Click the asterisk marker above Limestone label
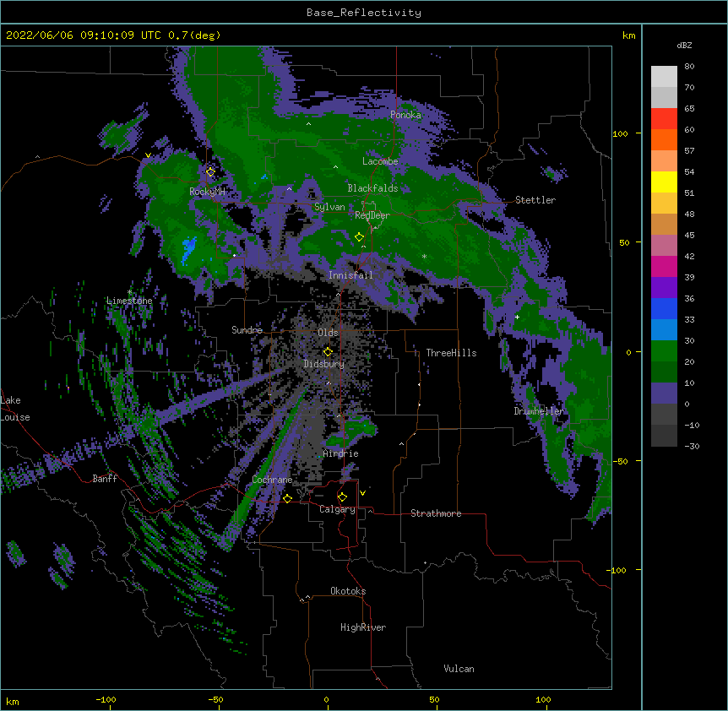Image resolution: width=728 pixels, height=711 pixels. [x=129, y=292]
